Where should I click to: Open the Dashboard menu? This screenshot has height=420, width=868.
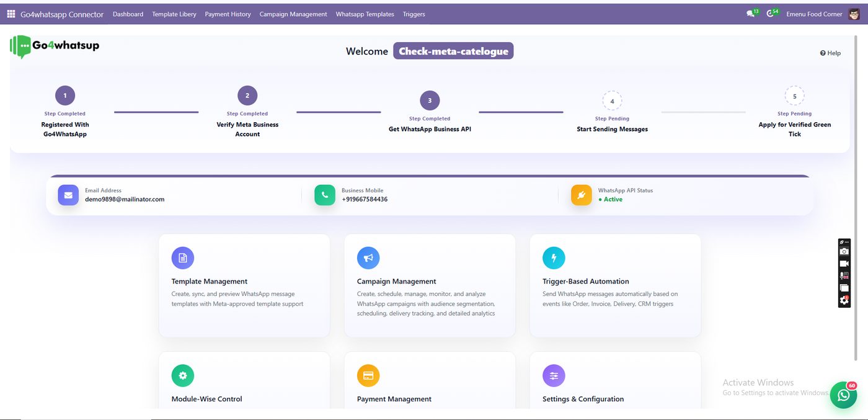[x=128, y=14]
